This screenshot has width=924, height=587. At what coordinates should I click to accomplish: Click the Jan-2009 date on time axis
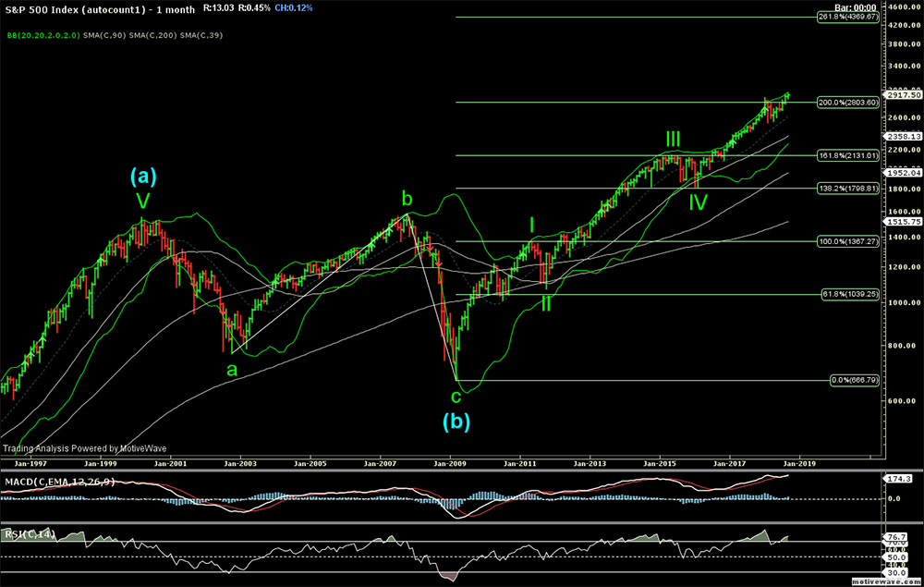pos(450,462)
